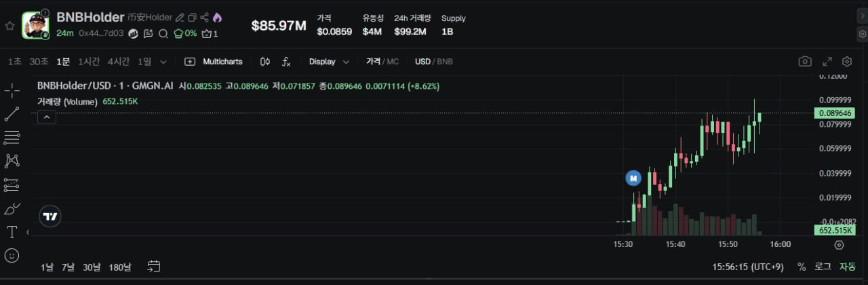Click the blue M marker on the chart

633,178
